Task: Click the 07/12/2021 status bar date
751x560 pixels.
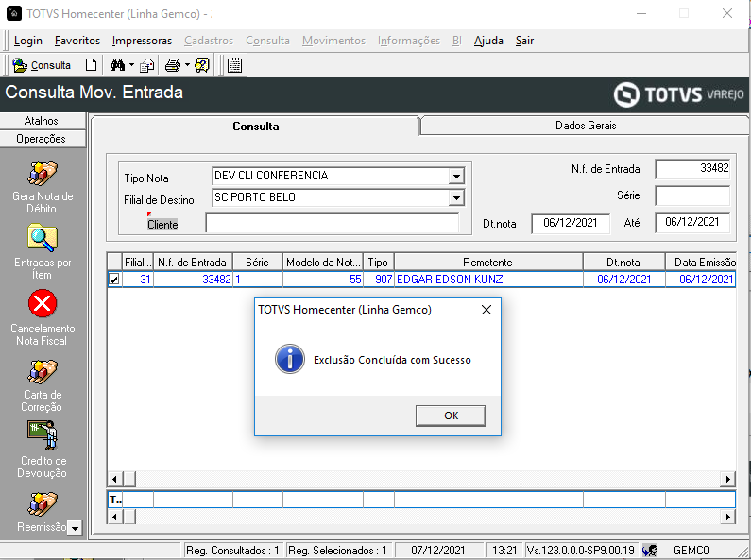Action: click(x=438, y=551)
